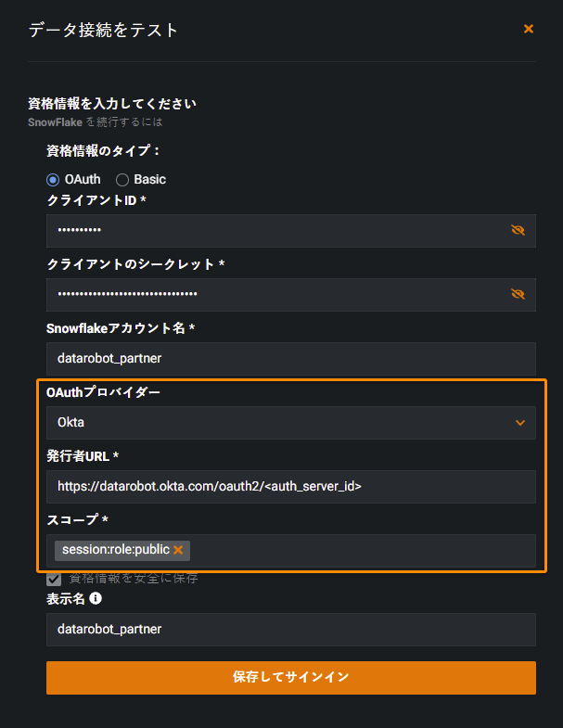Open the OAuthプロバイダー dropdown

[290, 423]
